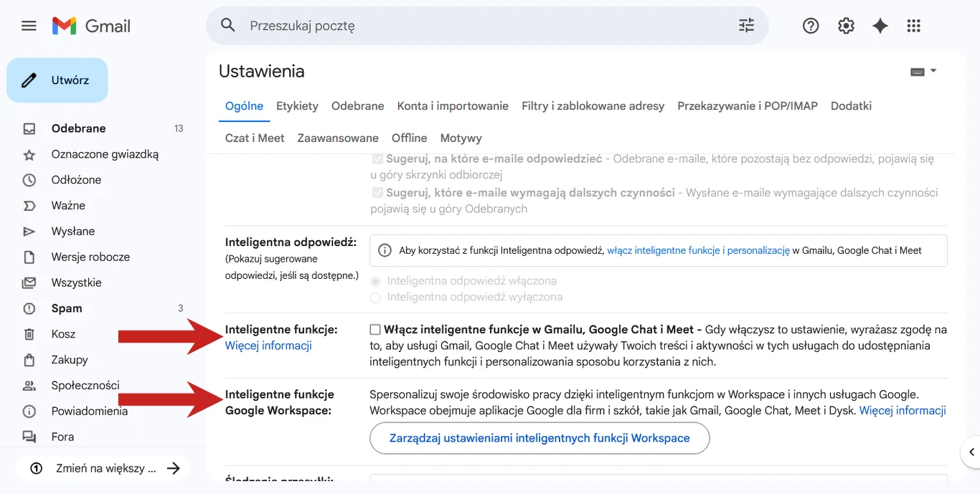Click Zmień na większy storage upgrade button
This screenshot has width=980, height=494.
pos(103,469)
